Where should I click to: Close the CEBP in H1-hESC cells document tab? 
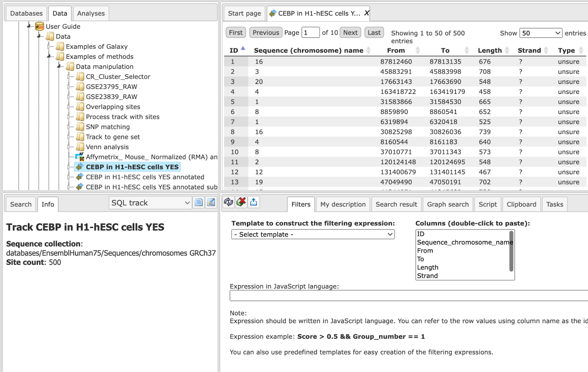point(366,13)
